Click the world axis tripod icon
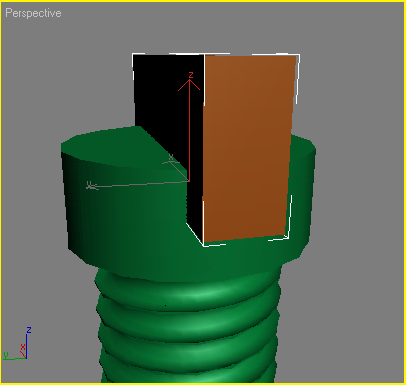 pyautogui.click(x=17, y=343)
